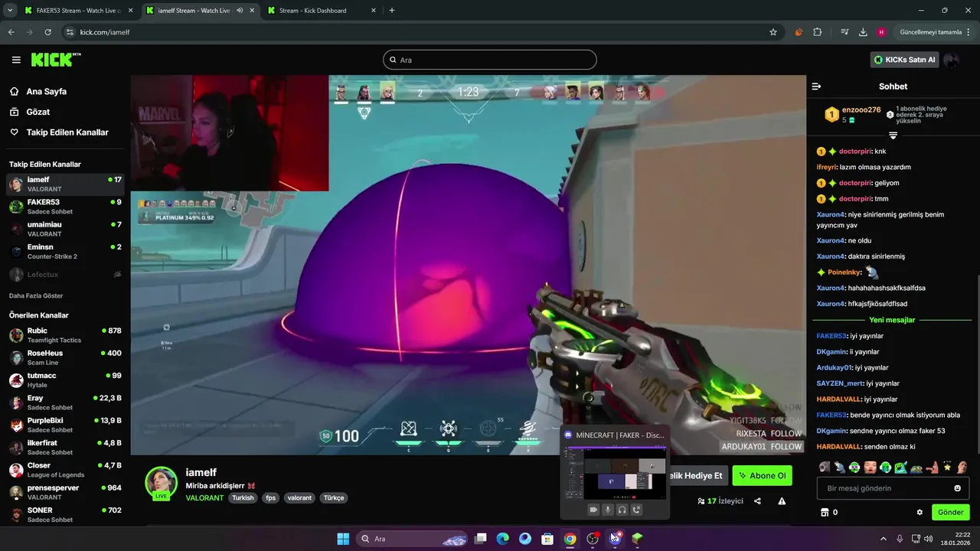Open OBS Studio from taskbar
The height and width of the screenshot is (551, 980).
tap(592, 539)
